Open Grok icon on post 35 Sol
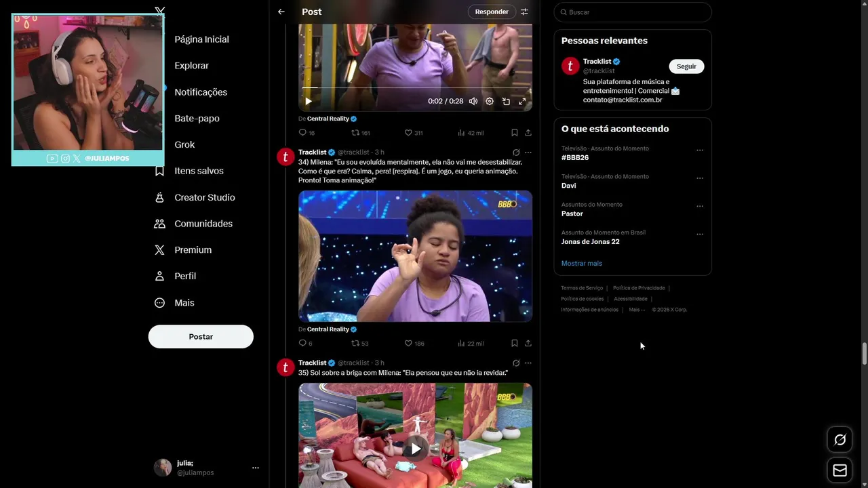868x488 pixels. click(x=516, y=363)
